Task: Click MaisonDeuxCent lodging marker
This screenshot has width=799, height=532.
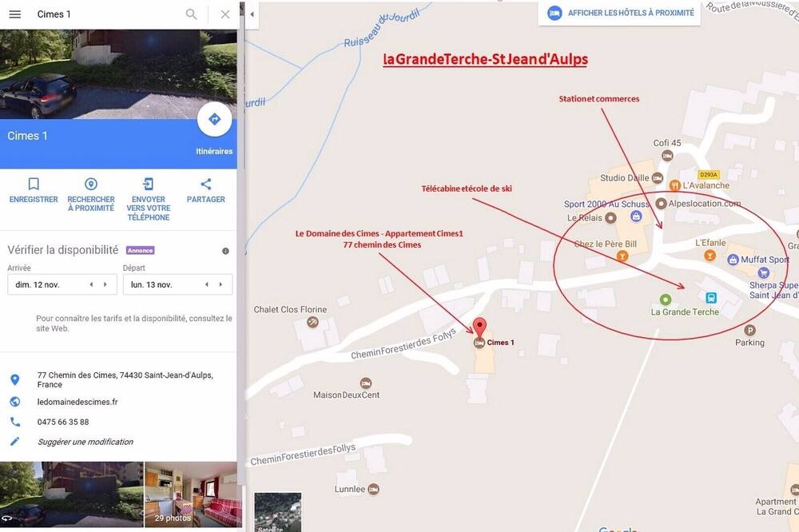Action: click(365, 383)
